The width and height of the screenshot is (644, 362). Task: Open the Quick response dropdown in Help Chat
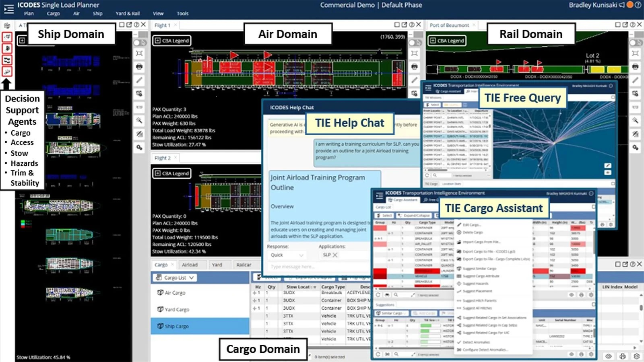287,255
